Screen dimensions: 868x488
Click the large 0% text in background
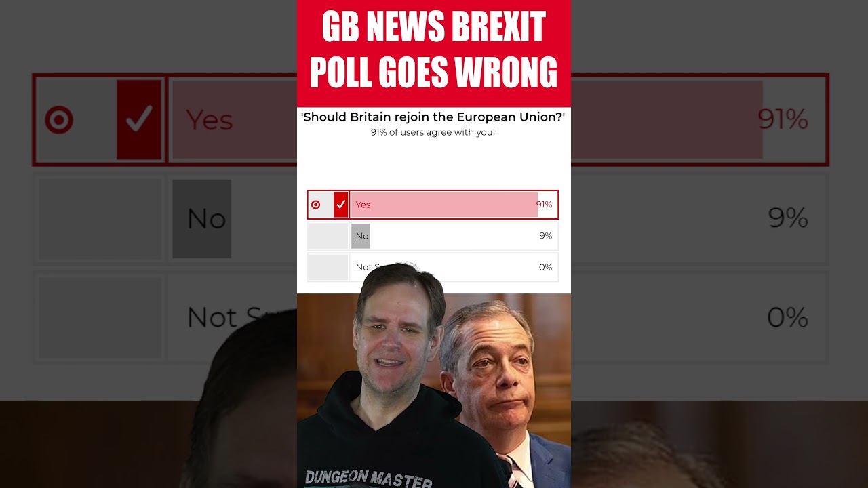[x=788, y=317]
